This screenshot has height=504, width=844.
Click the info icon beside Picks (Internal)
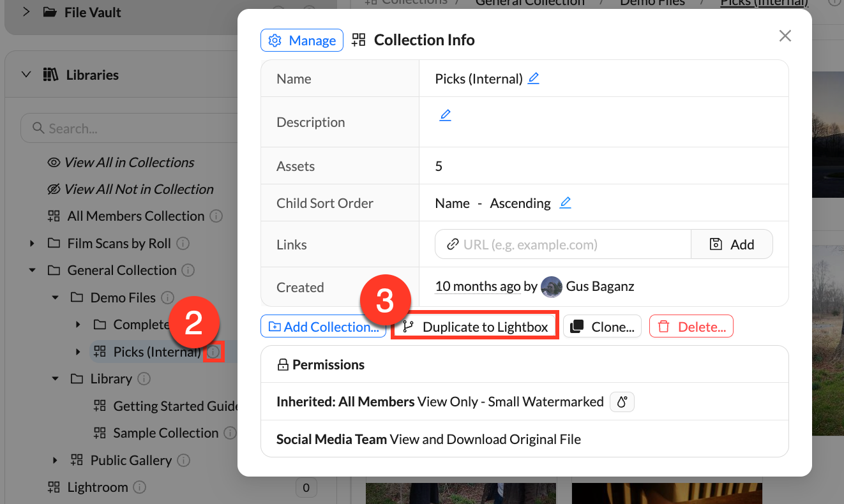pos(215,352)
